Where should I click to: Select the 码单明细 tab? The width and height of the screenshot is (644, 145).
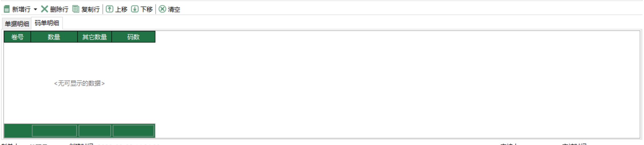point(47,23)
